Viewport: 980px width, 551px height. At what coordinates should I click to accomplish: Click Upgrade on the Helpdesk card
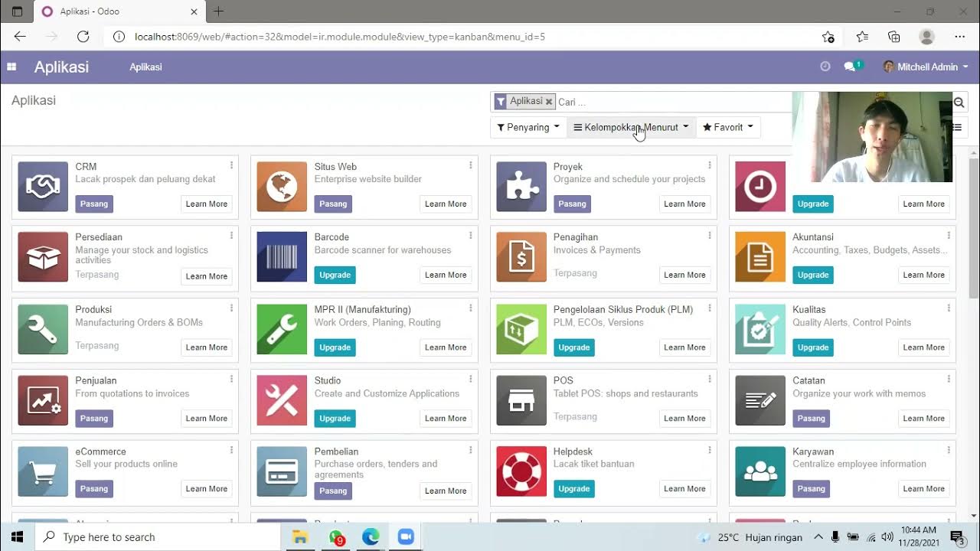click(574, 488)
